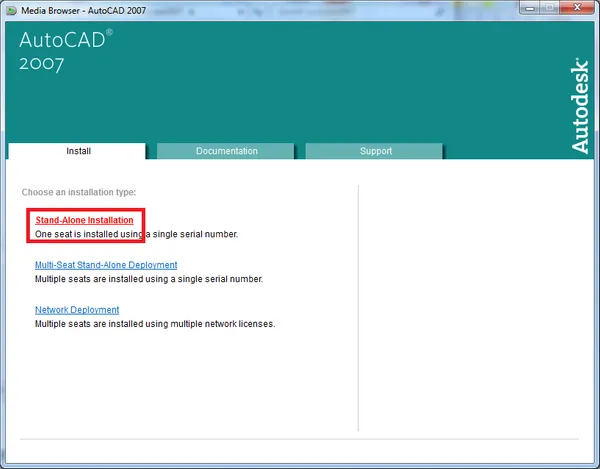Start the Stand-Alone Installation
Image resolution: width=600 pixels, height=469 pixels.
[84, 220]
